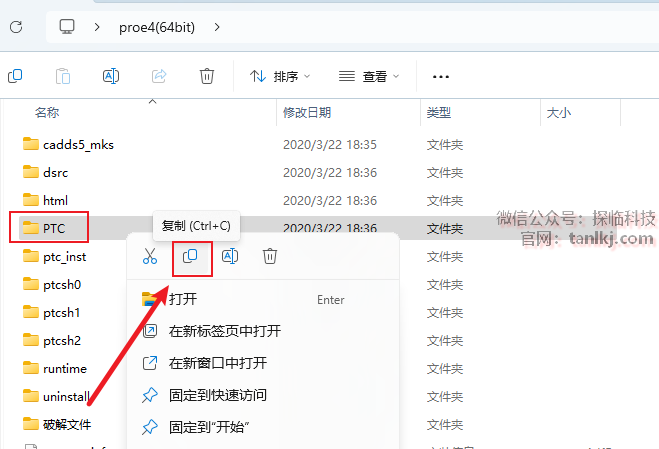Open the 查看 view dropdown

[369, 76]
